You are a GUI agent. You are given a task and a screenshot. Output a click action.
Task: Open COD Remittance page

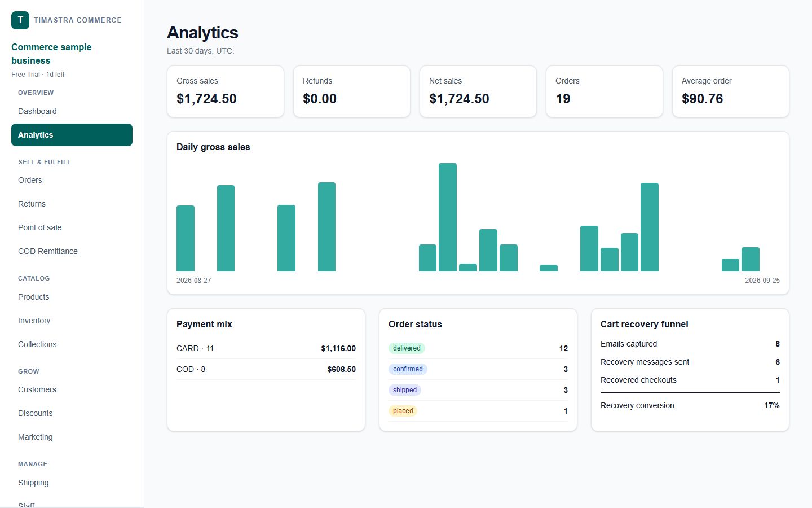72,251
